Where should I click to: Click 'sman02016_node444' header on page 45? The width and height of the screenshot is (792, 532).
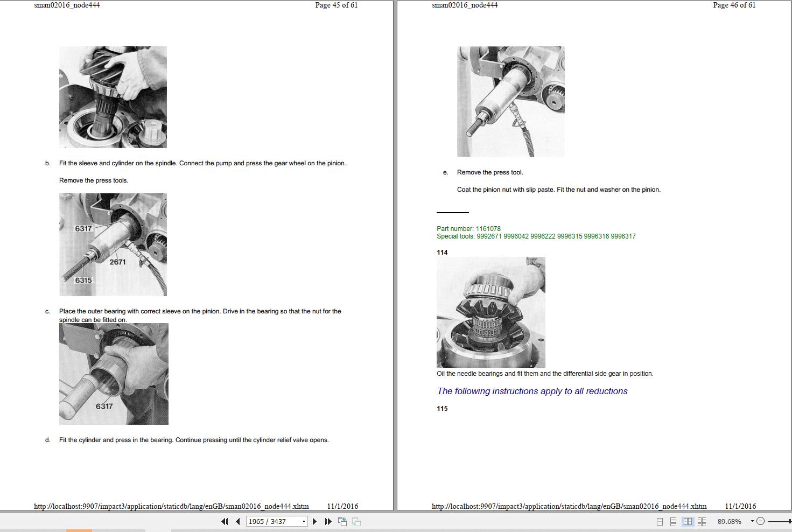[67, 5]
